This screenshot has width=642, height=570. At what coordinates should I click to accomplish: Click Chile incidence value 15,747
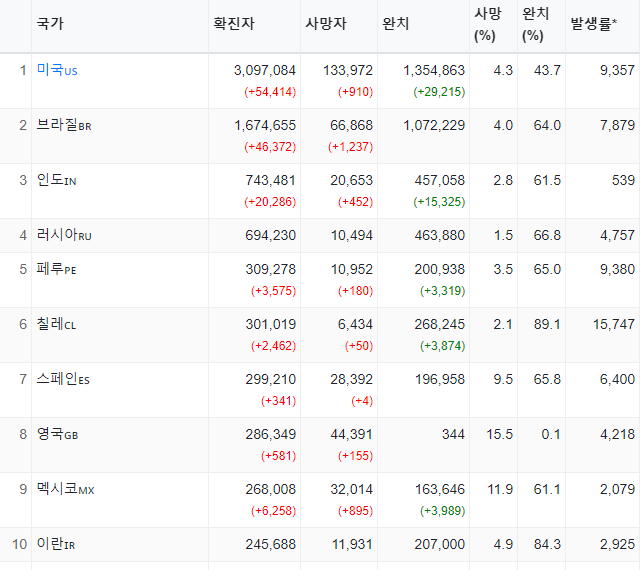pyautogui.click(x=614, y=324)
